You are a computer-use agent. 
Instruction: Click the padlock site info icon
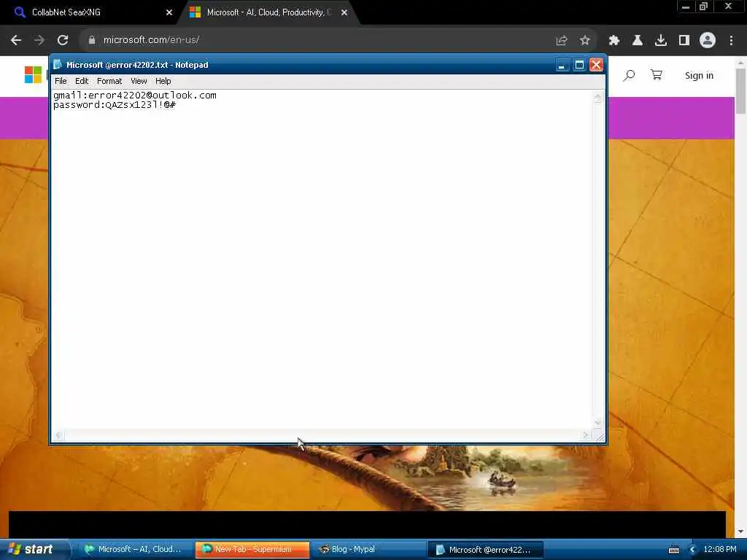tap(91, 40)
